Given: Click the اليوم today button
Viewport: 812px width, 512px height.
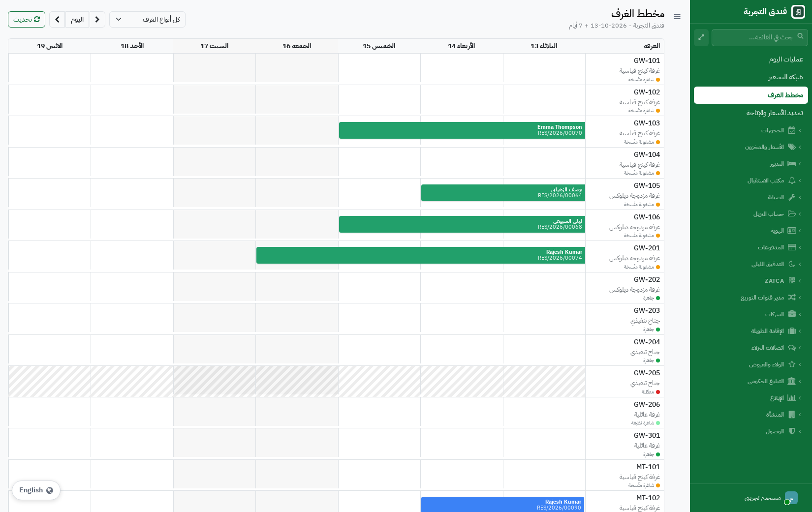Looking at the screenshot, I should point(77,20).
